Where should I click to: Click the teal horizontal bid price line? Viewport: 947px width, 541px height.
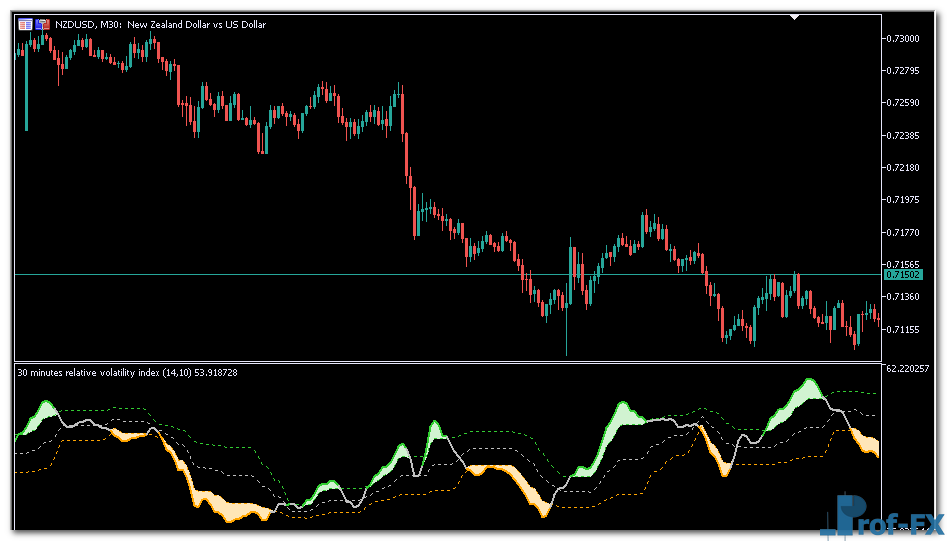300,274
